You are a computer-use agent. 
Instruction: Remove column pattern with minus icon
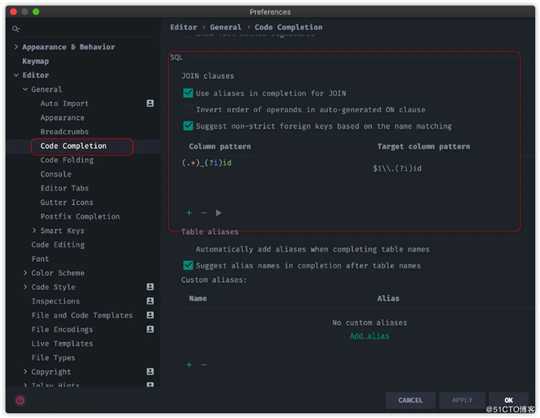click(x=204, y=212)
